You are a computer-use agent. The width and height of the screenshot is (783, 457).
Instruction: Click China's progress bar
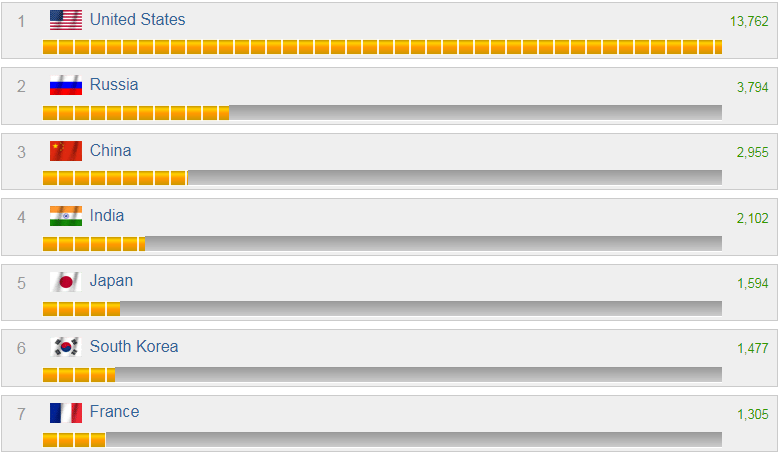(382, 178)
